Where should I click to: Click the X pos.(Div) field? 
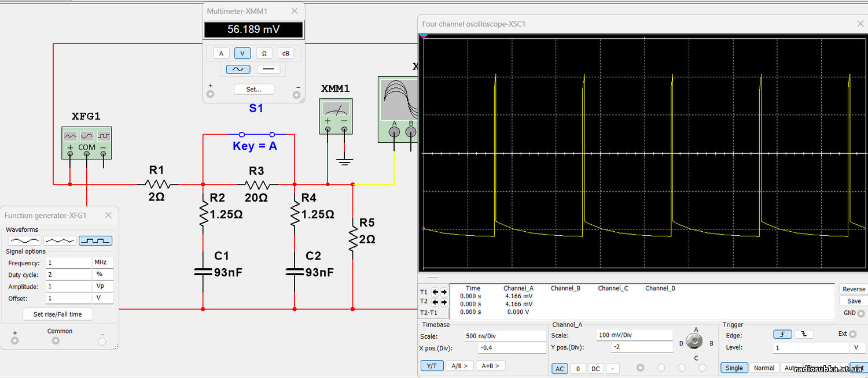tap(512, 348)
